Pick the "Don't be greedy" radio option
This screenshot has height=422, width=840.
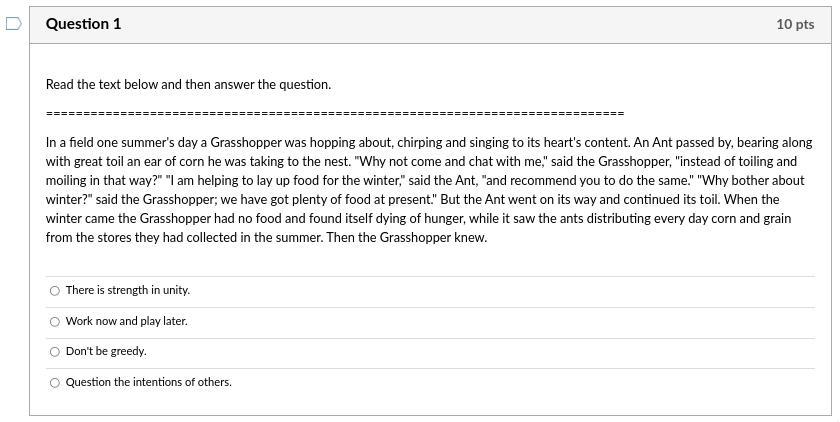click(55, 352)
